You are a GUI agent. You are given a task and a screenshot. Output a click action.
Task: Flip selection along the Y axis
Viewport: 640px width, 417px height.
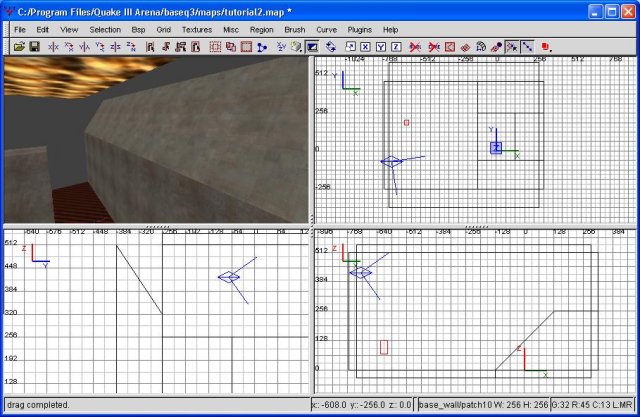point(84,47)
